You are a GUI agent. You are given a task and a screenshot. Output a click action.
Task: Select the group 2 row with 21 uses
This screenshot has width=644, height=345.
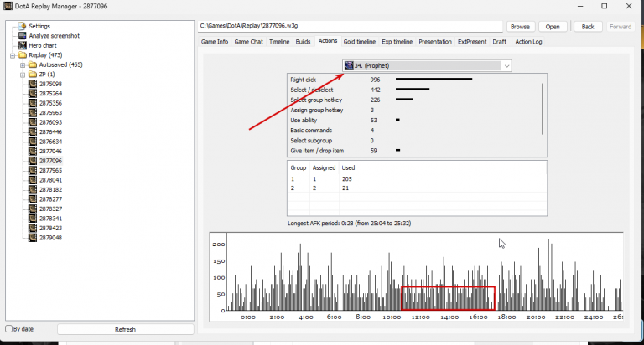pos(417,188)
